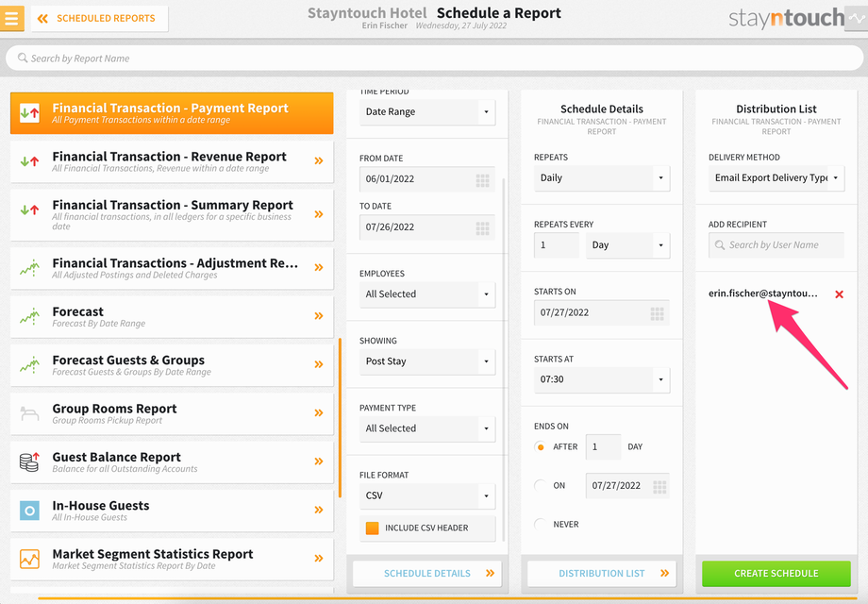868x604 pixels.
Task: Open Financial Transaction - Revenue Report
Action: tap(172, 161)
